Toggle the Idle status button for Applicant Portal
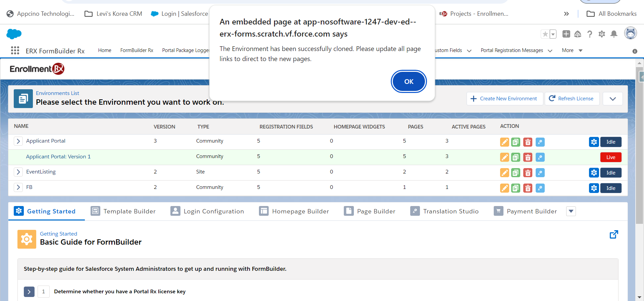The width and height of the screenshot is (644, 301). [x=611, y=142]
